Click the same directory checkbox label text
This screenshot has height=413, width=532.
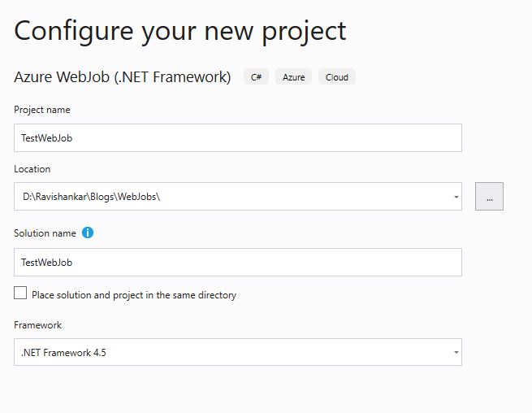click(134, 295)
